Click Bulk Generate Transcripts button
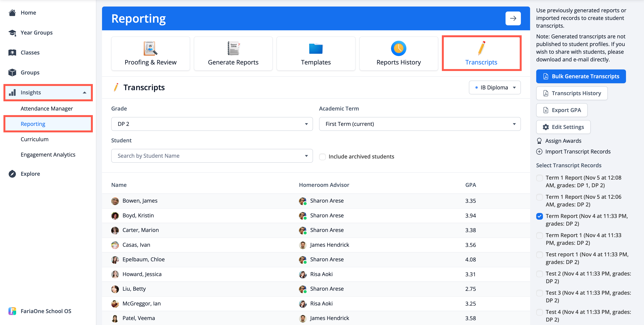The image size is (644, 325). [x=581, y=77]
